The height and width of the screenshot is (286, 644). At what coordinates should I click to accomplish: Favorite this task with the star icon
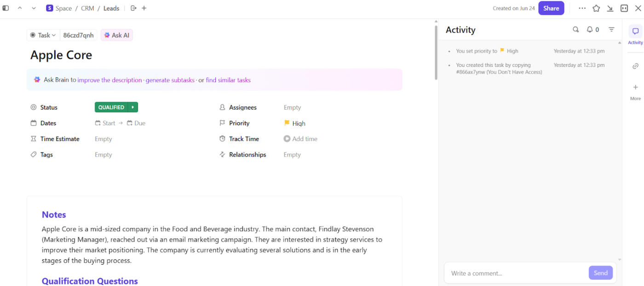pyautogui.click(x=596, y=8)
